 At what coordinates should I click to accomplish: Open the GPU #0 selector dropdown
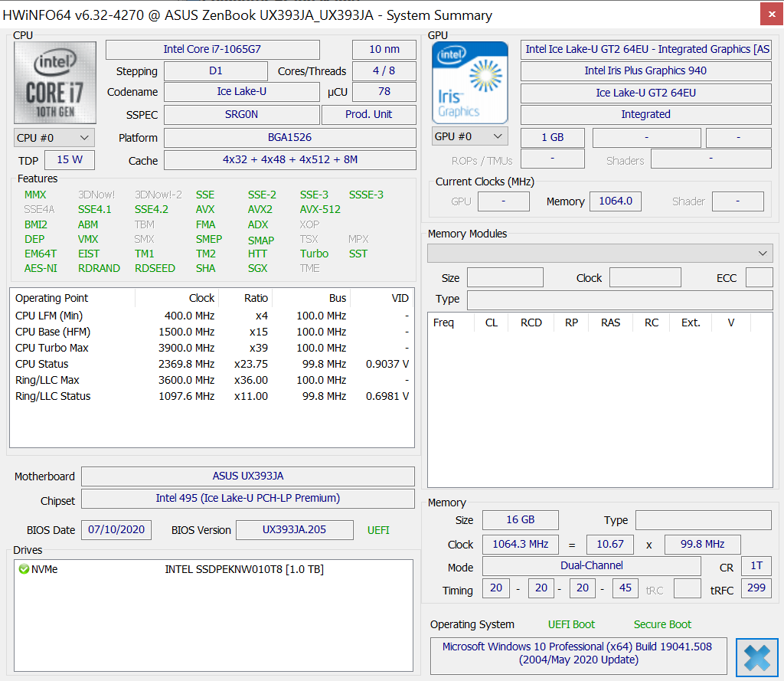470,136
